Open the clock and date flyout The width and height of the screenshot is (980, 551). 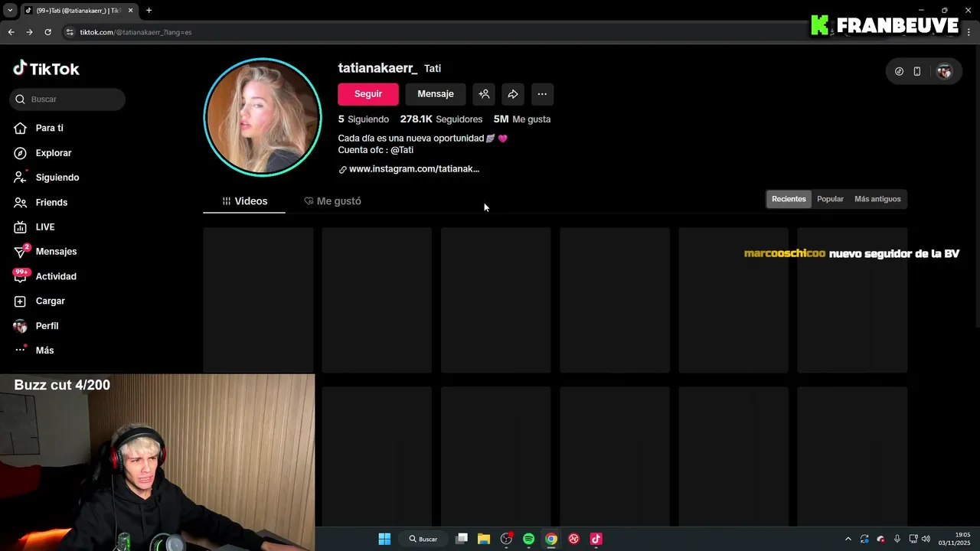954,539
